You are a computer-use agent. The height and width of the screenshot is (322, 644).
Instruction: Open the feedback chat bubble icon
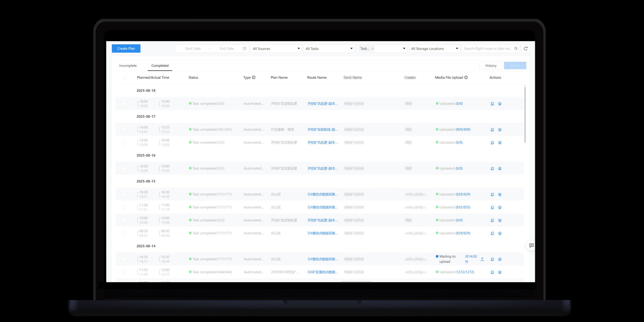coord(531,246)
